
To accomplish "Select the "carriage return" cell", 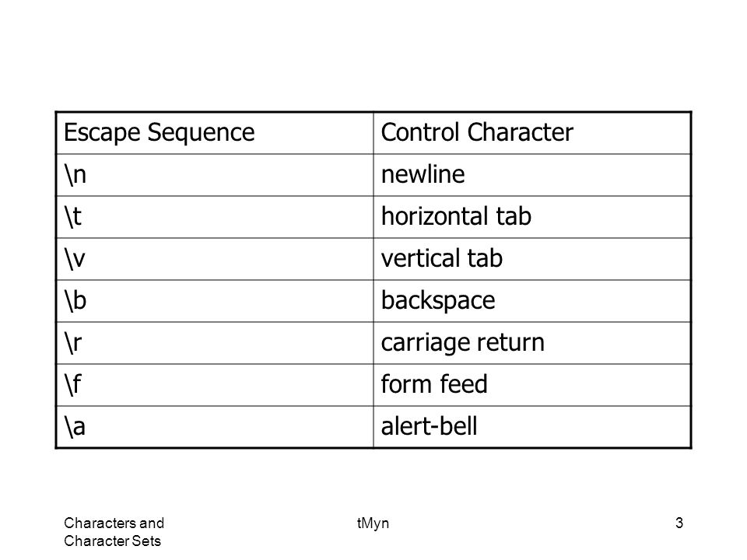I will pyautogui.click(x=532, y=343).
